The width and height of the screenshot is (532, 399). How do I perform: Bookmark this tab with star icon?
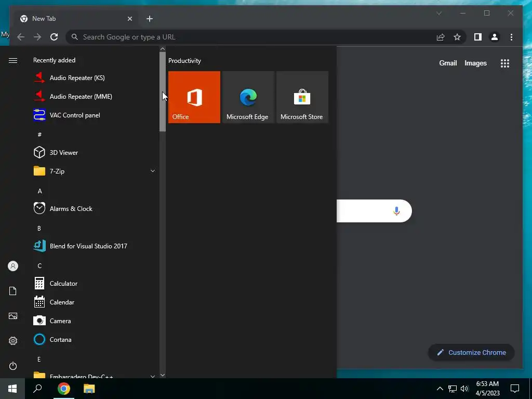[457, 37]
